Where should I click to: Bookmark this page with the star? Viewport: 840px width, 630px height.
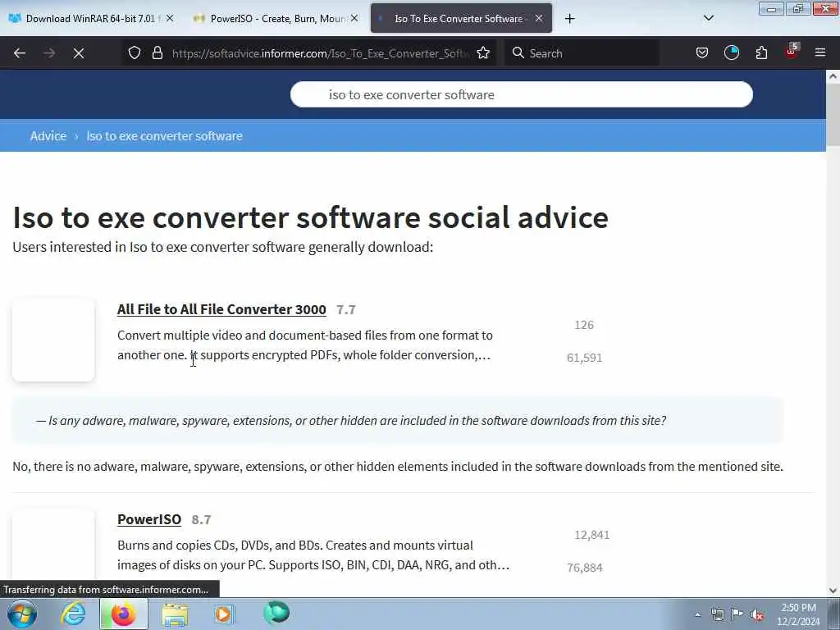[x=483, y=52]
